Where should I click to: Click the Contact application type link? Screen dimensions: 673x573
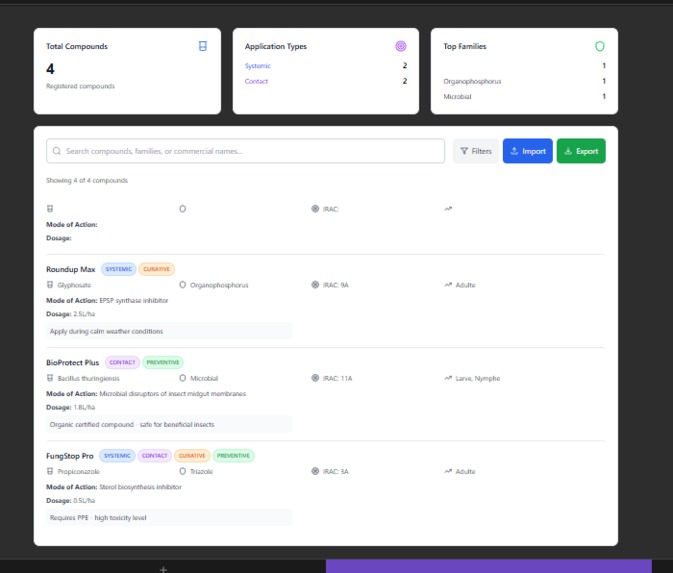pyautogui.click(x=256, y=81)
